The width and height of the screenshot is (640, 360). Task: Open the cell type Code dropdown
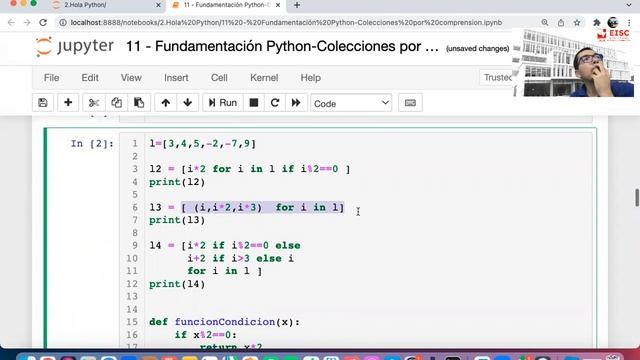(351, 103)
